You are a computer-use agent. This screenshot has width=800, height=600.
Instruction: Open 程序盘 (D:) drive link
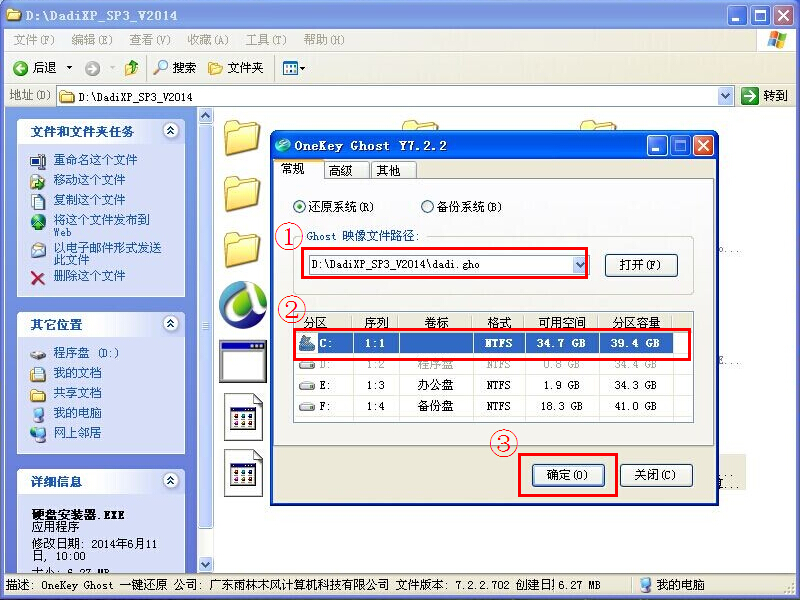86,353
